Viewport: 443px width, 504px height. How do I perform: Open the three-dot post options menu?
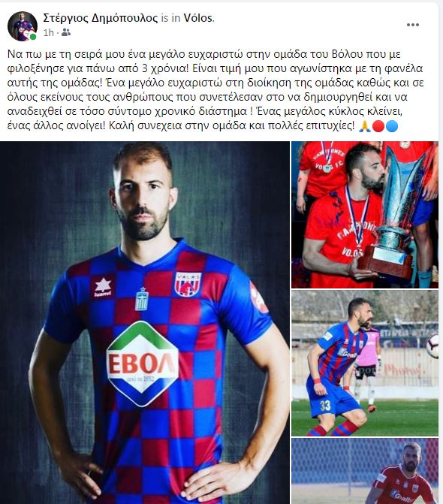click(x=412, y=25)
